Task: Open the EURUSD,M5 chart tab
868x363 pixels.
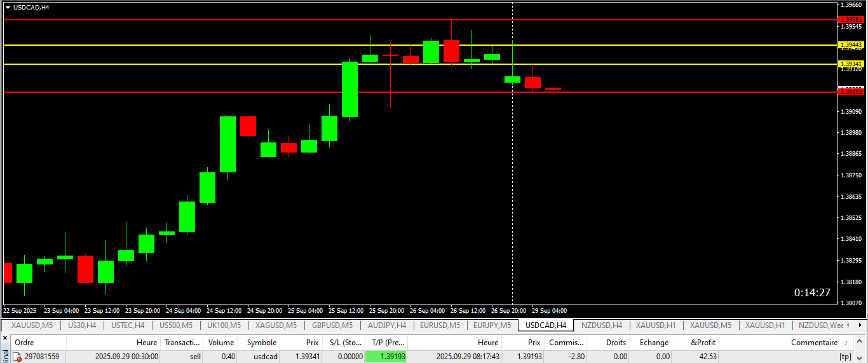Action: pyautogui.click(x=440, y=325)
